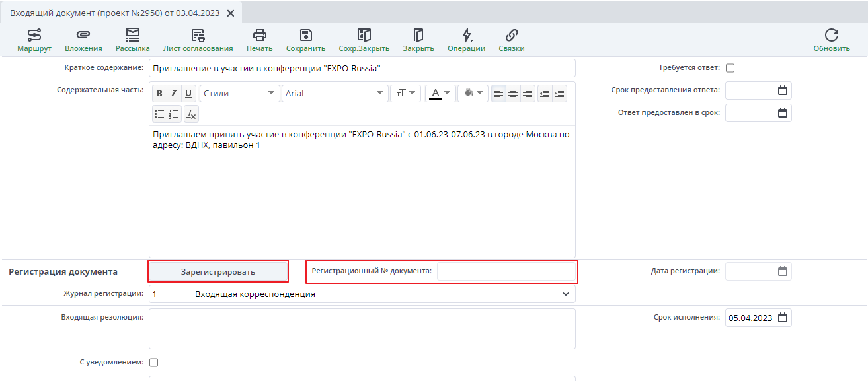
Task: Open the Arial font dropdown
Action: coord(335,94)
